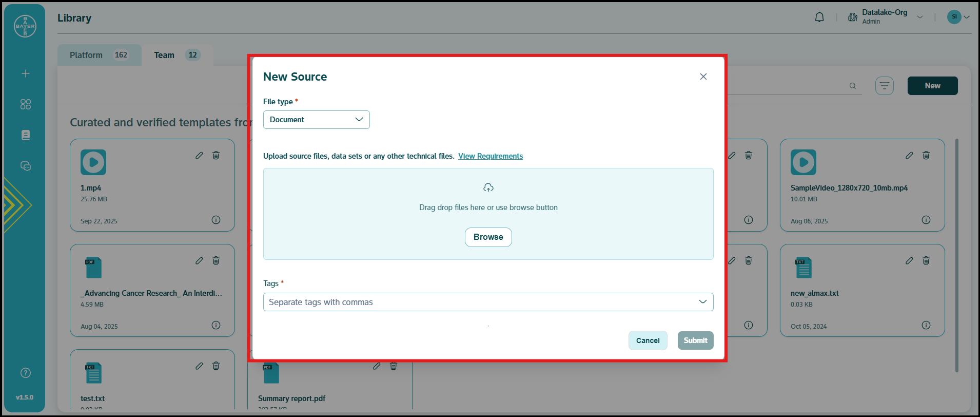
Task: Click the help question mark icon
Action: coord(26,373)
